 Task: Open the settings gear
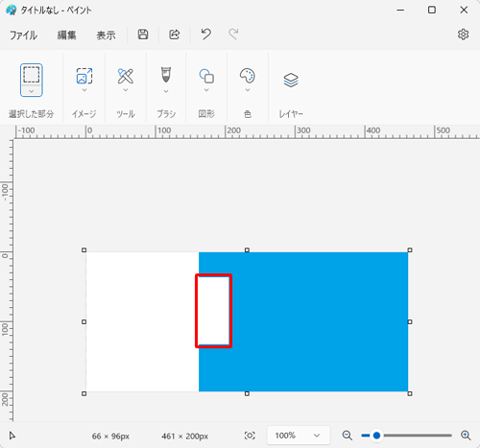463,35
